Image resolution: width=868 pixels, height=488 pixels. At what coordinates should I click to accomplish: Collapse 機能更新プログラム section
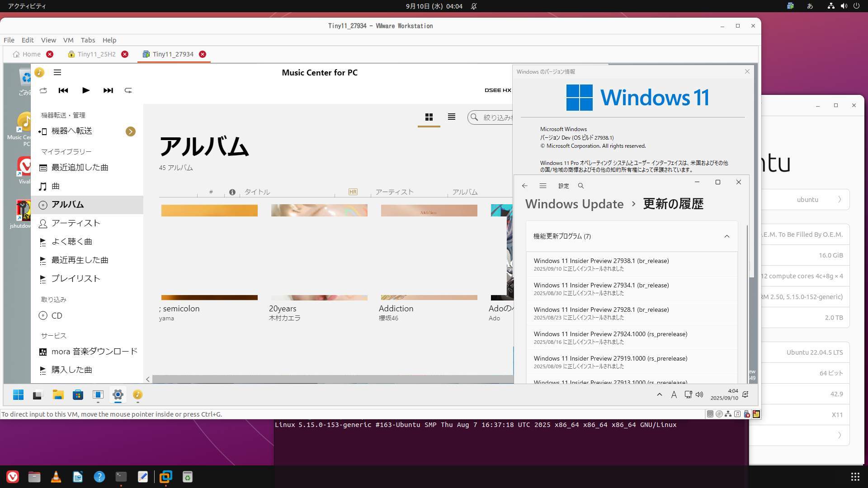[x=726, y=236]
